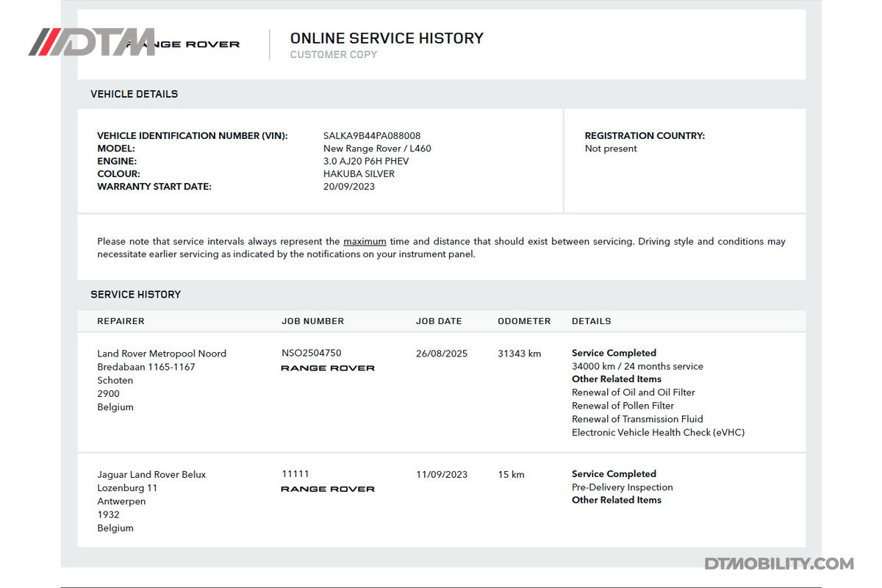Click Land Rover Metropool Noord repairer name

pyautogui.click(x=162, y=354)
